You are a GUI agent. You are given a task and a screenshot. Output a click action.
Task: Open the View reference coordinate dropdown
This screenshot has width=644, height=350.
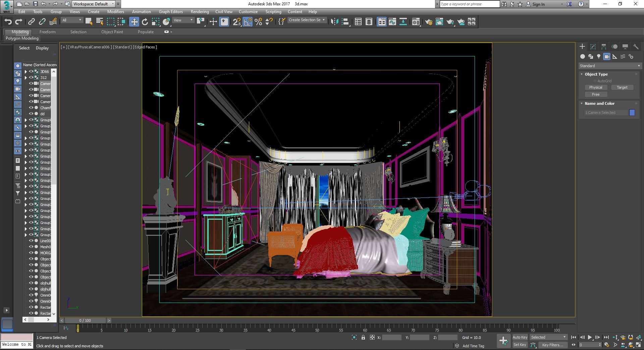coord(183,20)
